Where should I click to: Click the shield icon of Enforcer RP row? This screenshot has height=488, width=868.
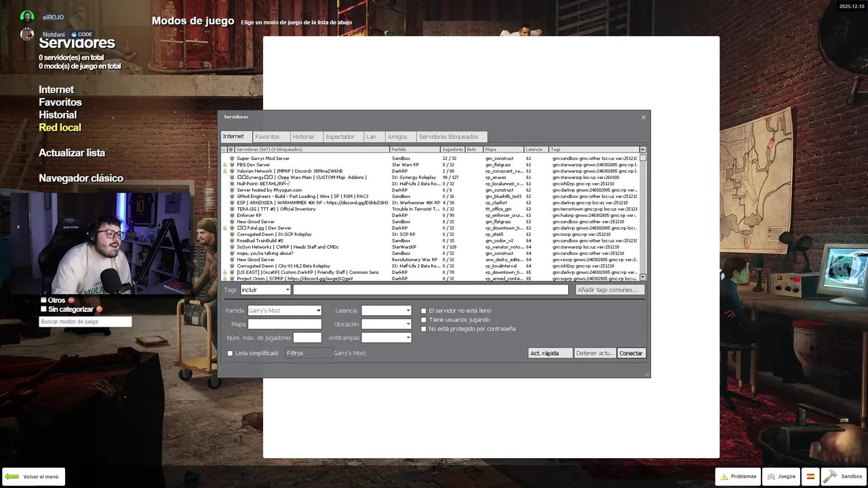click(x=232, y=216)
